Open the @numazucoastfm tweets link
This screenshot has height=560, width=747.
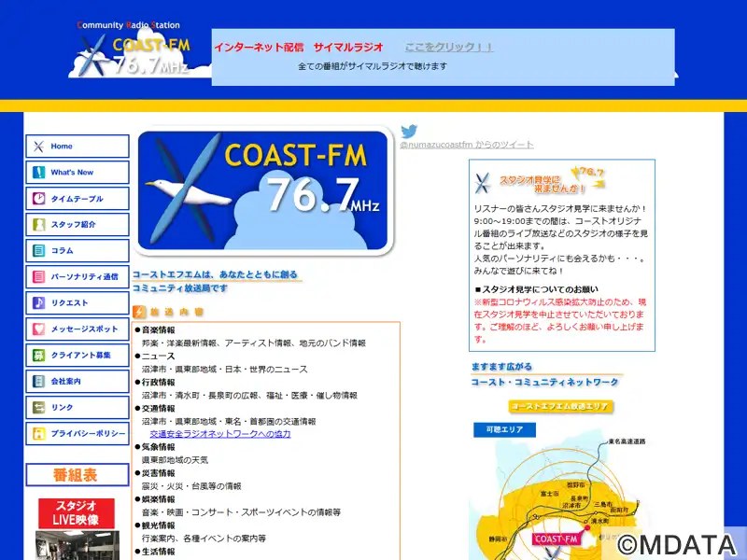click(466, 146)
